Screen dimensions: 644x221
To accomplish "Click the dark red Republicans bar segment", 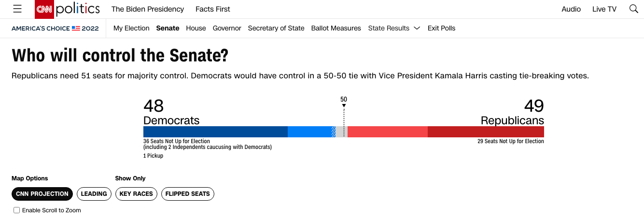I will point(486,132).
